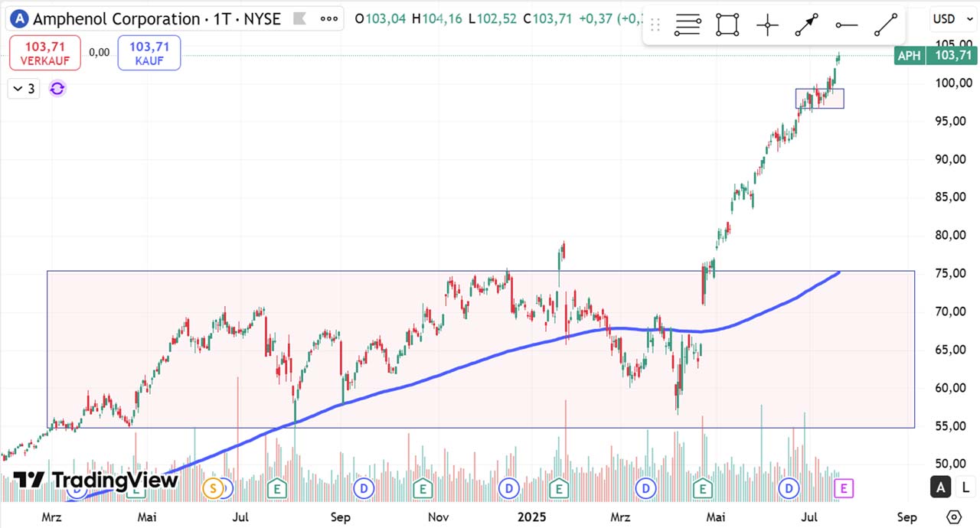Open the chart settings hexagon icon
980x528 pixels.
(x=953, y=517)
